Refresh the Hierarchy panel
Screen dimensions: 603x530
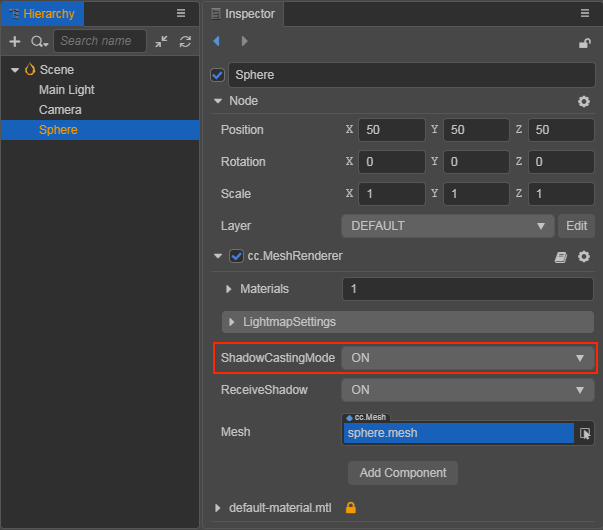185,42
